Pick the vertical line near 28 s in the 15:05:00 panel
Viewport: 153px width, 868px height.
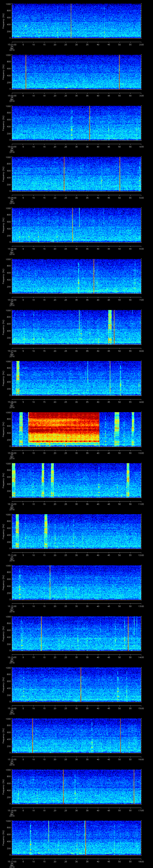[72, 225]
